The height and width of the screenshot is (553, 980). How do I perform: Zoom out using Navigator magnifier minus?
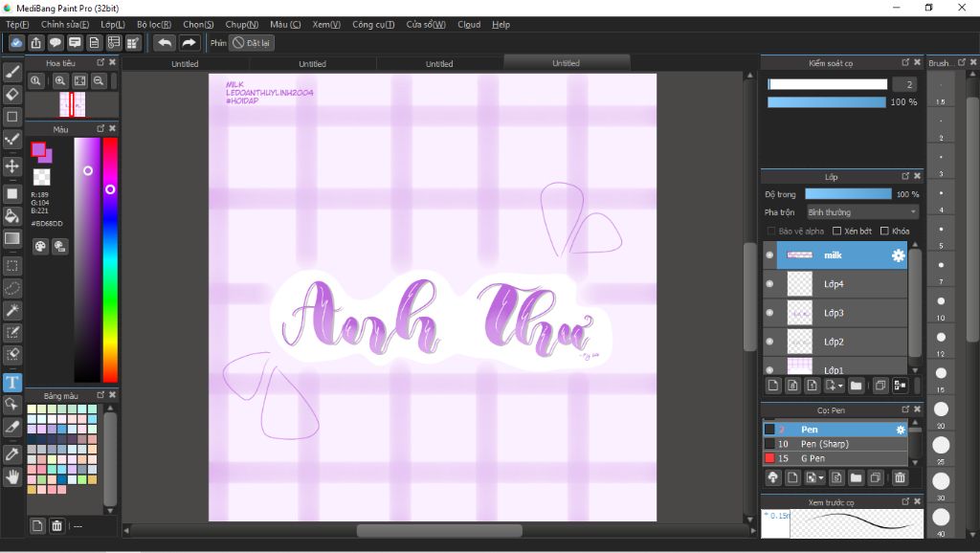tap(99, 80)
